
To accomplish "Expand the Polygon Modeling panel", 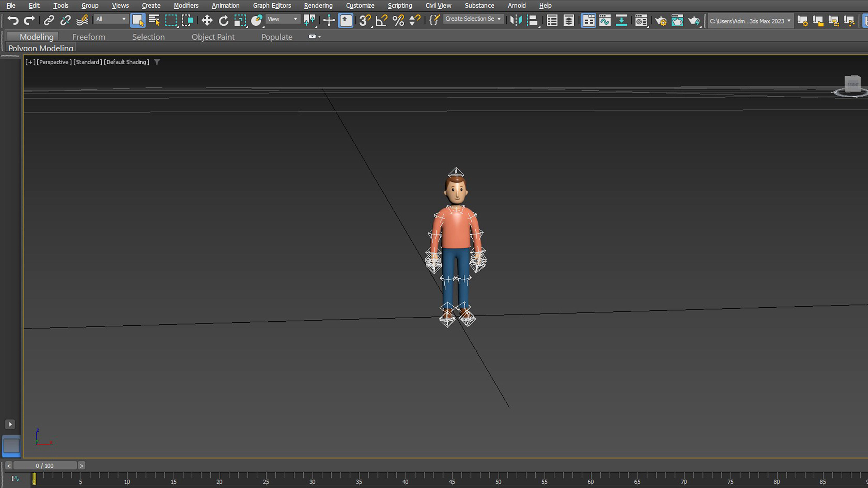I will [x=40, y=47].
